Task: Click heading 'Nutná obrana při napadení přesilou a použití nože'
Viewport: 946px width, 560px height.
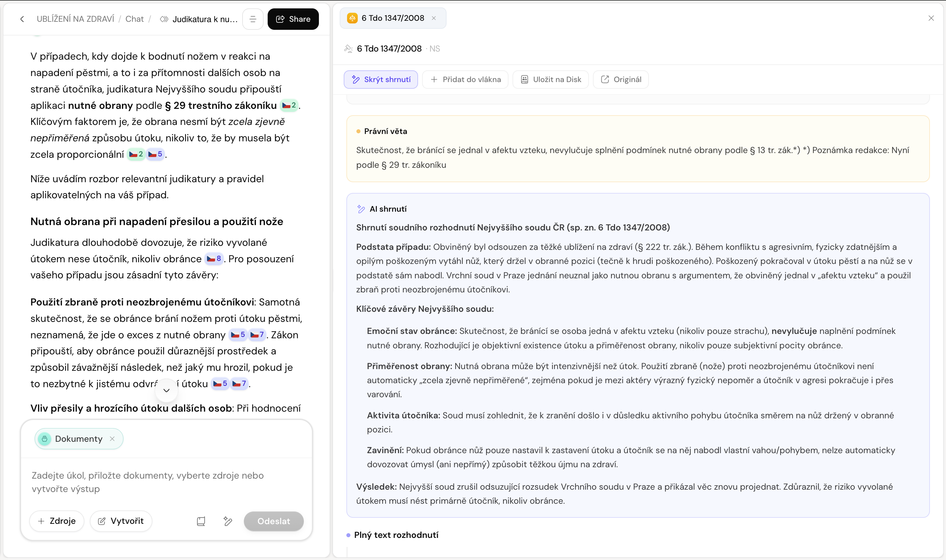Action: pos(156,221)
